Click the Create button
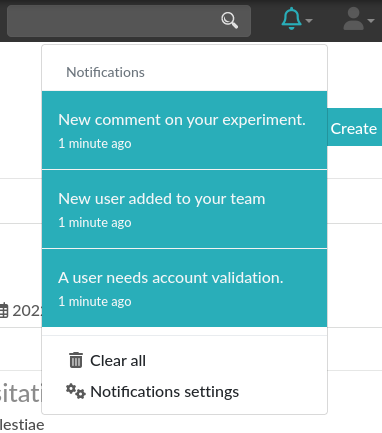 tap(355, 127)
